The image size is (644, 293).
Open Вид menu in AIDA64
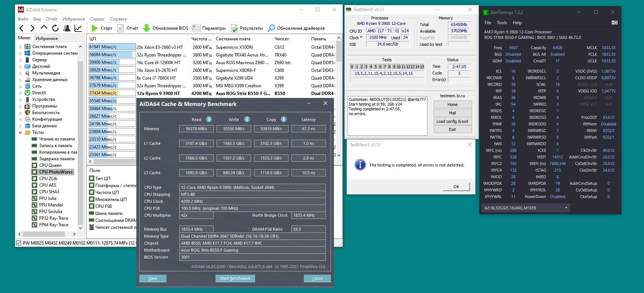pos(37,19)
